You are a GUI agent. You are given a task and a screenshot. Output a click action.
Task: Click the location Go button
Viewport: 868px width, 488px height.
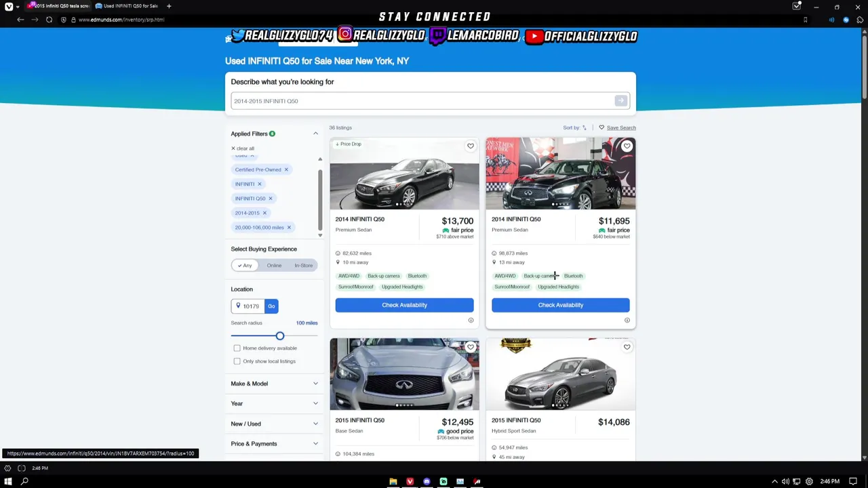[271, 306]
